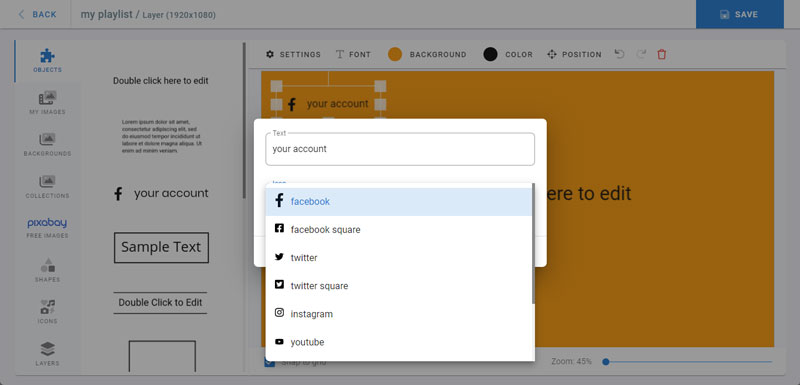The width and height of the screenshot is (800, 385).
Task: Open the Backgrounds sidebar tab
Action: click(x=47, y=145)
